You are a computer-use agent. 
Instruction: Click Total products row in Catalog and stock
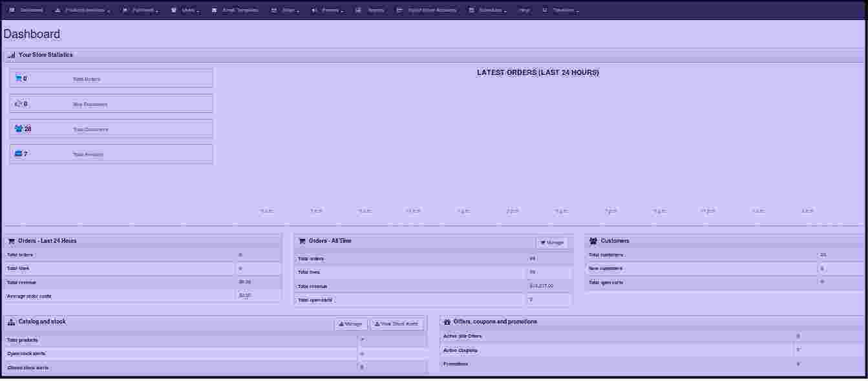tap(215, 340)
